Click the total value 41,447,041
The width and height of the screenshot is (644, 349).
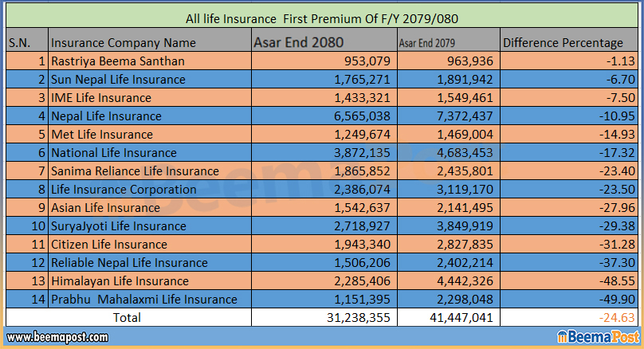(459, 318)
